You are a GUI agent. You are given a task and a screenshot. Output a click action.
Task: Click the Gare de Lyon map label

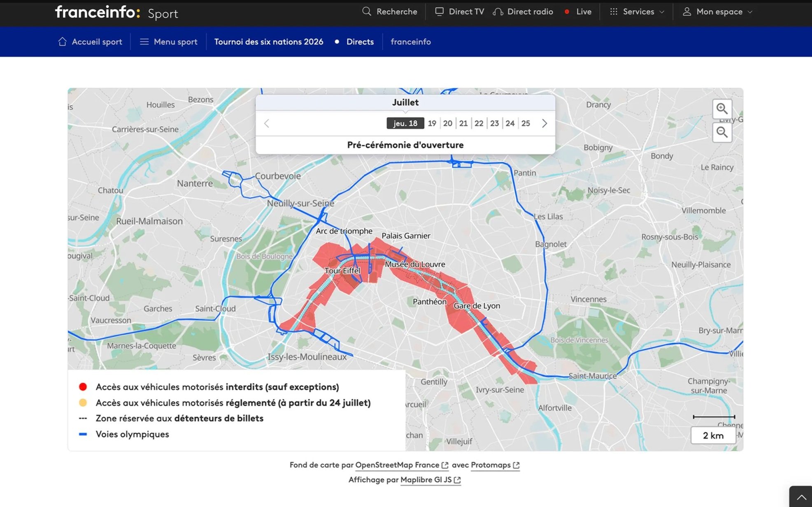coord(477,306)
